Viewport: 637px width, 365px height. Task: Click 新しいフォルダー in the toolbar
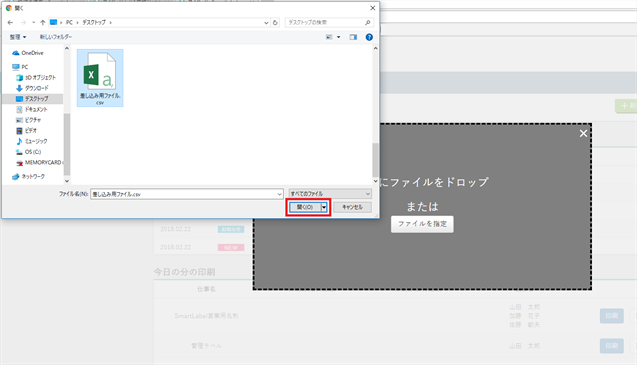coord(56,37)
